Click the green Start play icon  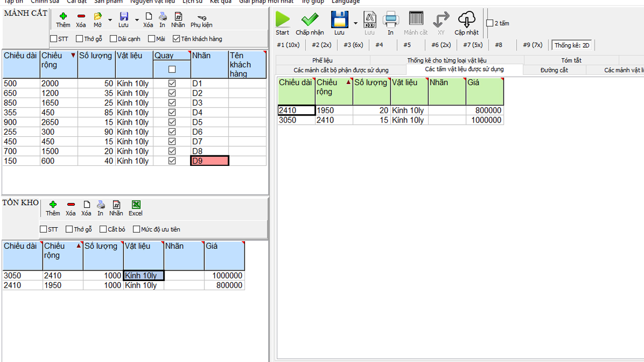(283, 20)
